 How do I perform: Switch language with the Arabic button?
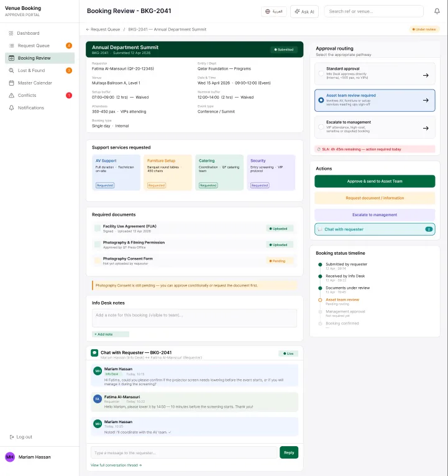274,12
